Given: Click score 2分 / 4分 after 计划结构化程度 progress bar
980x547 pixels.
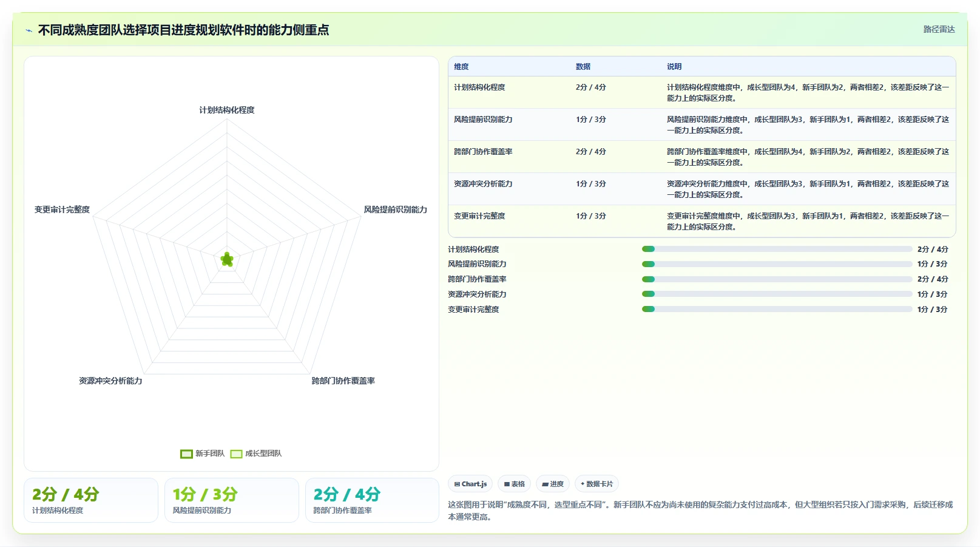Looking at the screenshot, I should (x=933, y=250).
